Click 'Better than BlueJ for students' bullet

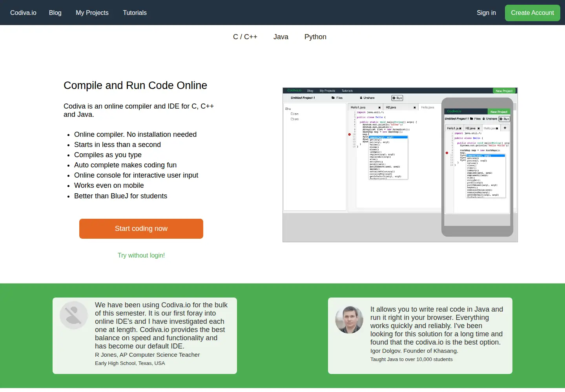pyautogui.click(x=120, y=196)
